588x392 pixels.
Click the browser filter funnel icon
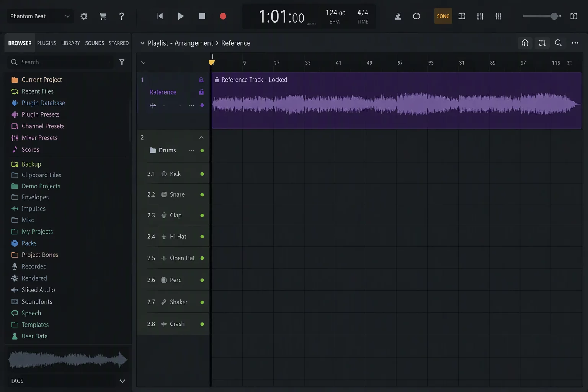122,62
